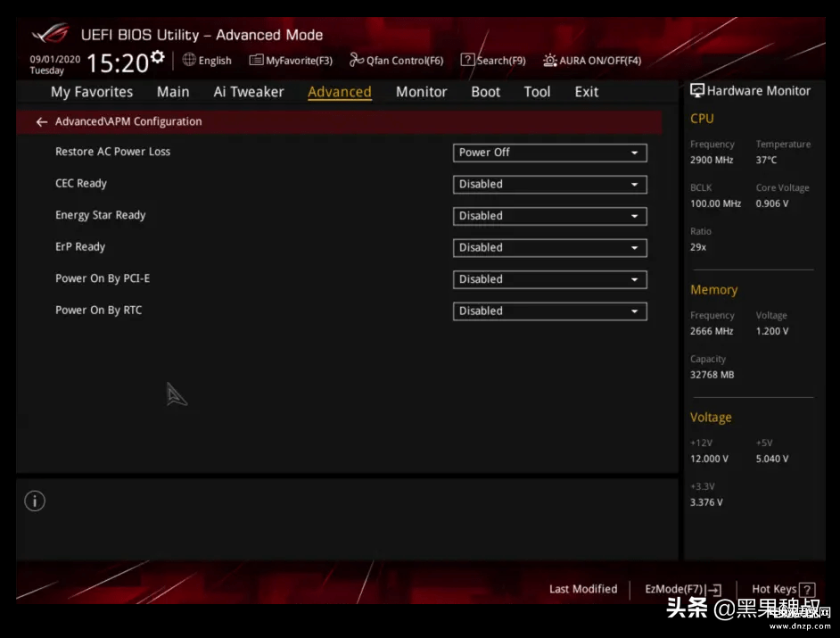Click the info circle icon
Screen dimensions: 840x638
(35, 501)
